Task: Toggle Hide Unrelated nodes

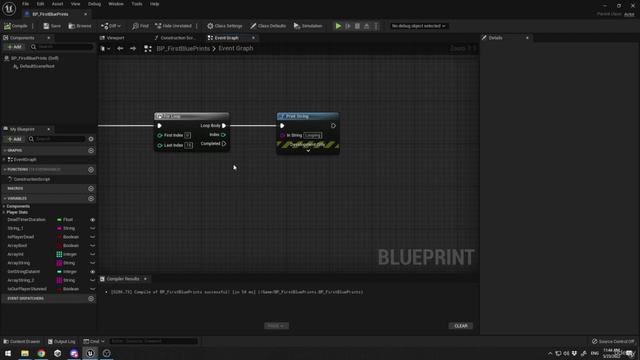Action: tap(173, 26)
